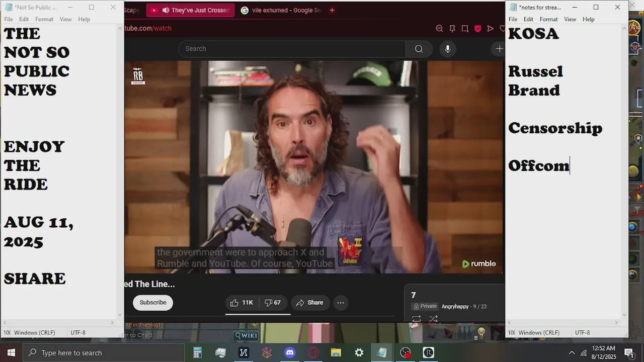Open the browser snapshot capture icon
This screenshot has width=644, height=362.
(465, 29)
